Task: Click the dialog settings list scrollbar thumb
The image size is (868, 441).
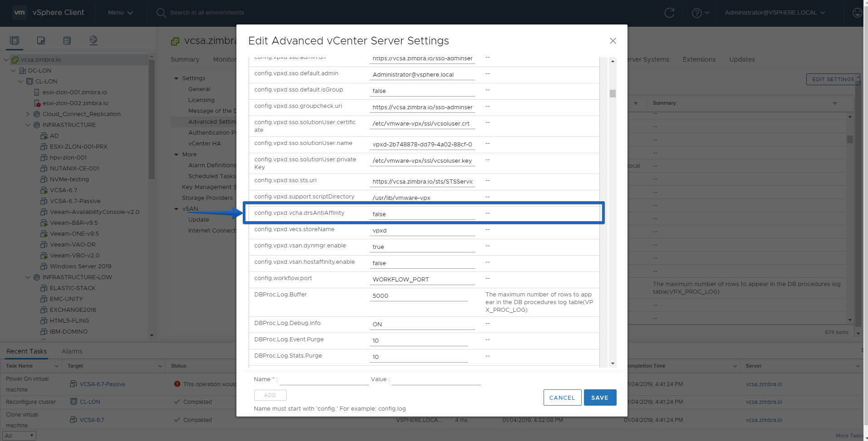Action: point(613,93)
